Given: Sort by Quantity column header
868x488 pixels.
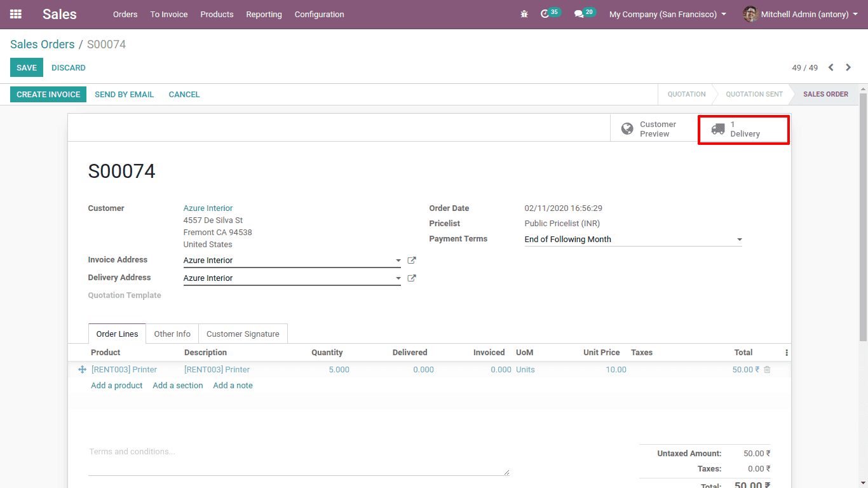Looking at the screenshot, I should tap(327, 353).
